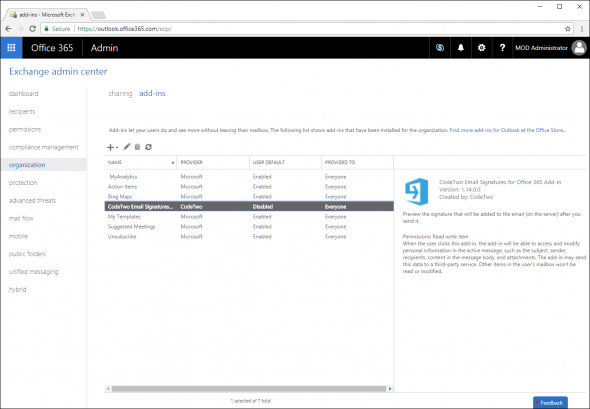Open the help question mark

point(502,48)
